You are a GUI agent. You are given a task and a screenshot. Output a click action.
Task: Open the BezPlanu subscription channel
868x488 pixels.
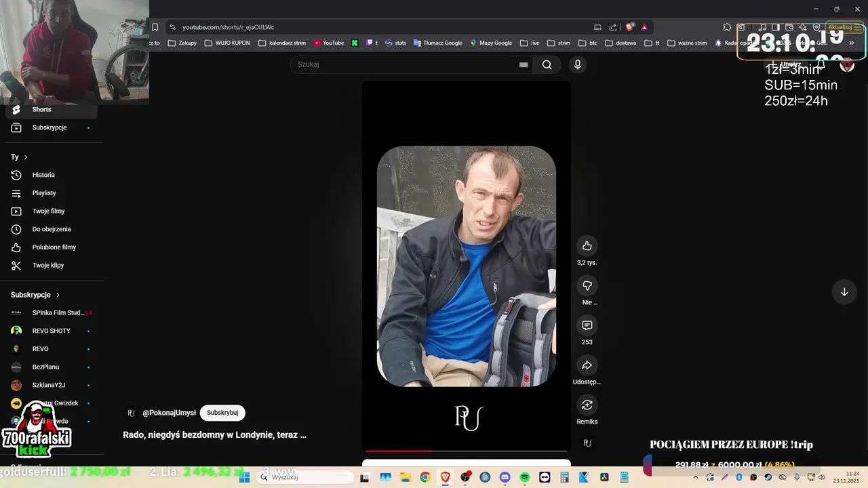52,367
